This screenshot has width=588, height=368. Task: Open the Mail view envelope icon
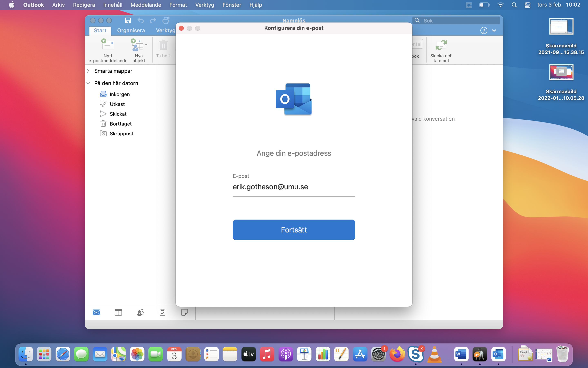click(96, 313)
